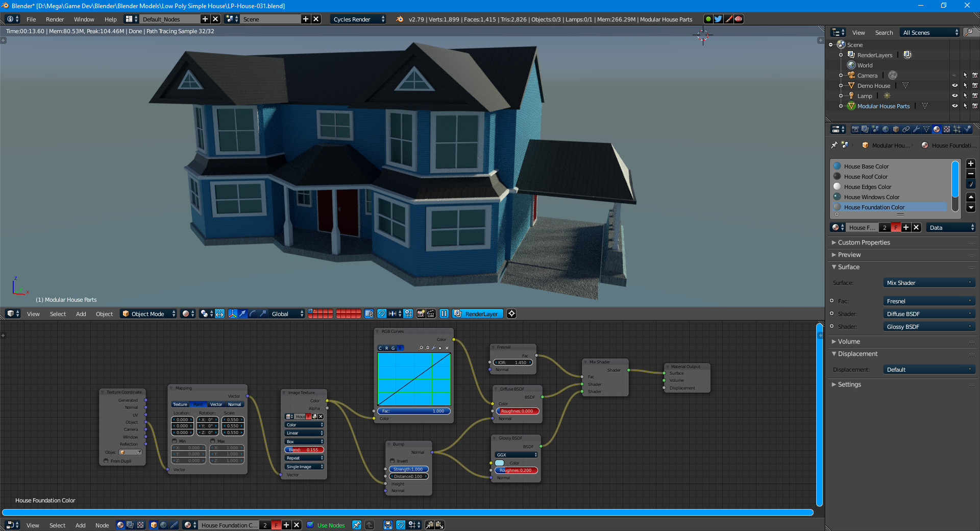This screenshot has height=531, width=980.
Task: Open the All Scenes filter dropdown
Action: pos(929,32)
